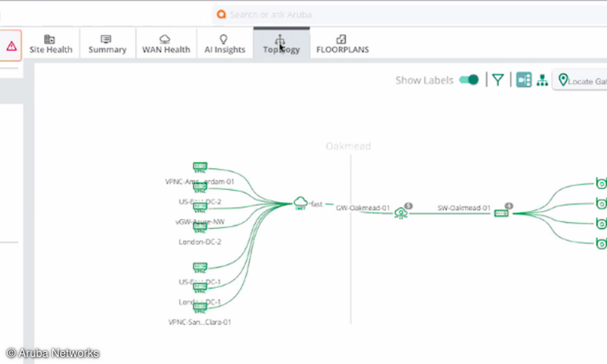Go to the WAN Health tab
The width and height of the screenshot is (607, 364).
tap(166, 44)
